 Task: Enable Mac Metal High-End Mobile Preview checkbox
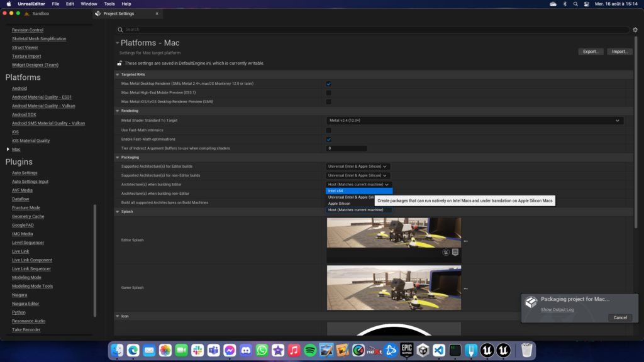point(328,92)
